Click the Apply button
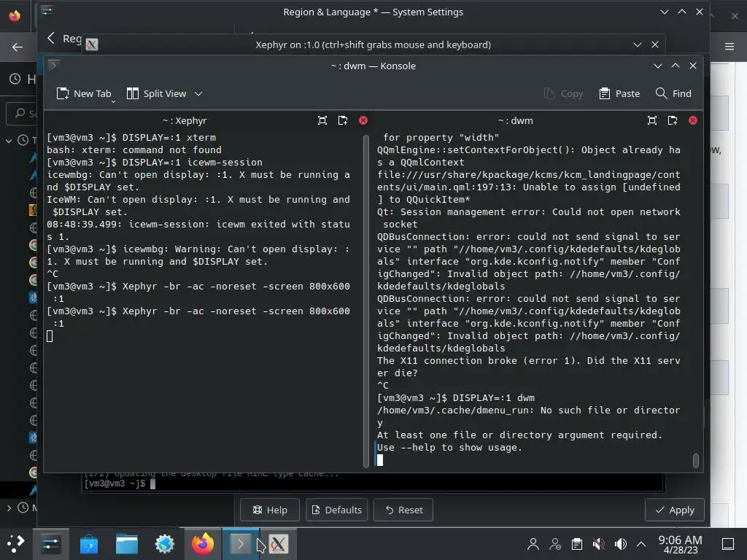Image resolution: width=747 pixels, height=560 pixels. click(675, 510)
